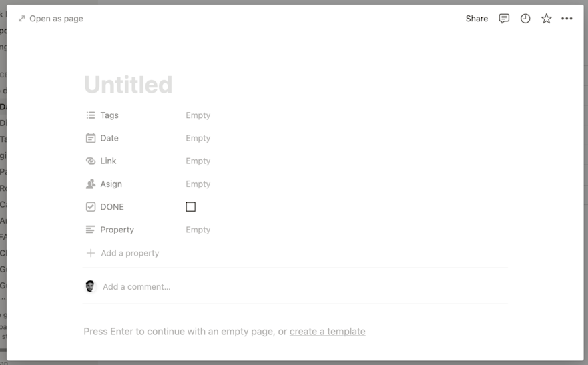Click Open as page
Image resolution: width=588 pixels, height=365 pixels.
pos(51,19)
